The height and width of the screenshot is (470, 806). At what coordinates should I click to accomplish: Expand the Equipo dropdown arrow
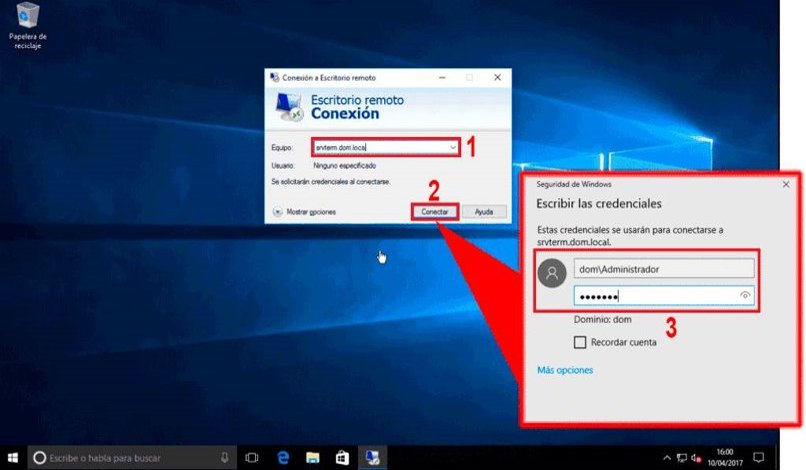click(453, 148)
